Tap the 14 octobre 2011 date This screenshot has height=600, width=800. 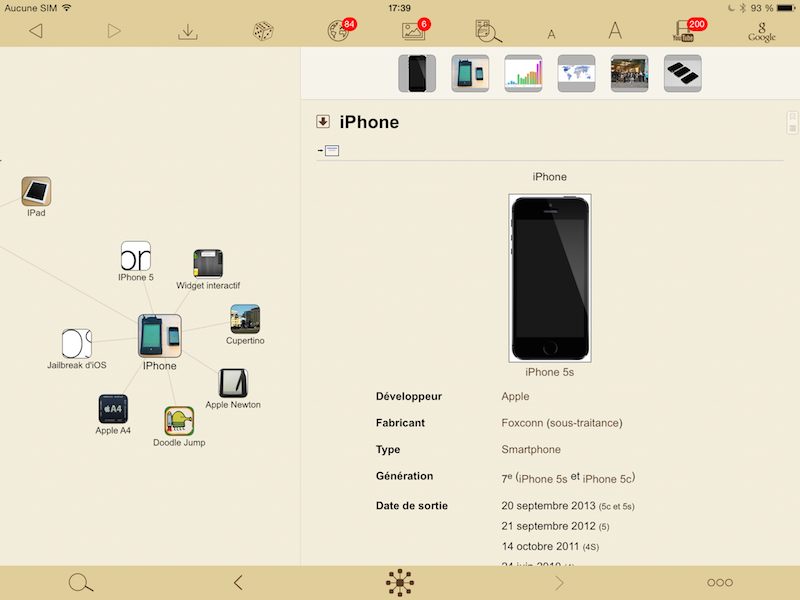click(540, 546)
